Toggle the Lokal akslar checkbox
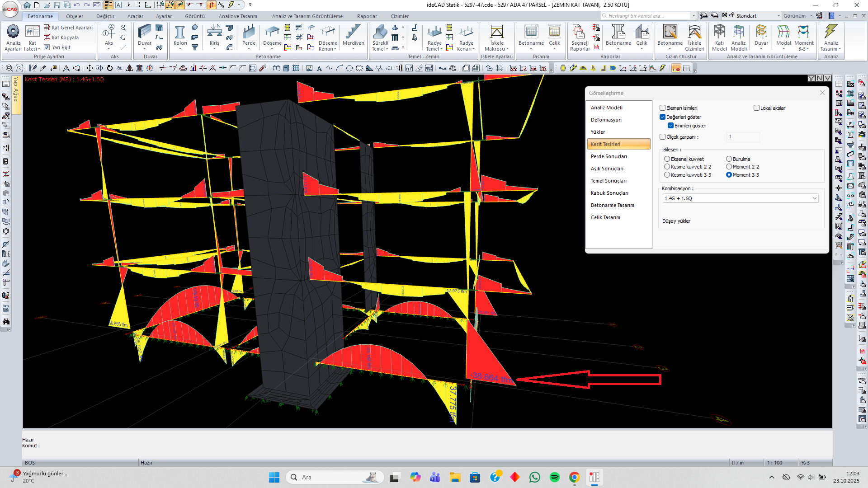The height and width of the screenshot is (488, 868). [x=756, y=108]
